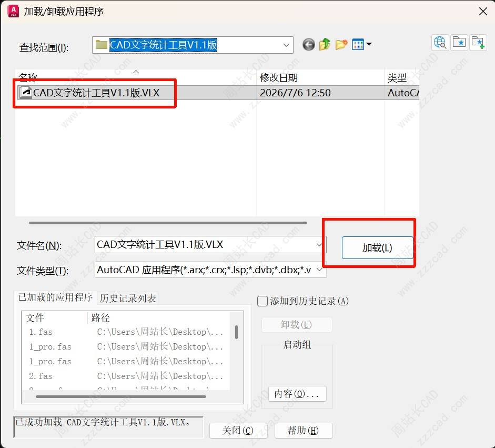Create a new folder icon
The height and width of the screenshot is (448, 495).
(x=341, y=45)
